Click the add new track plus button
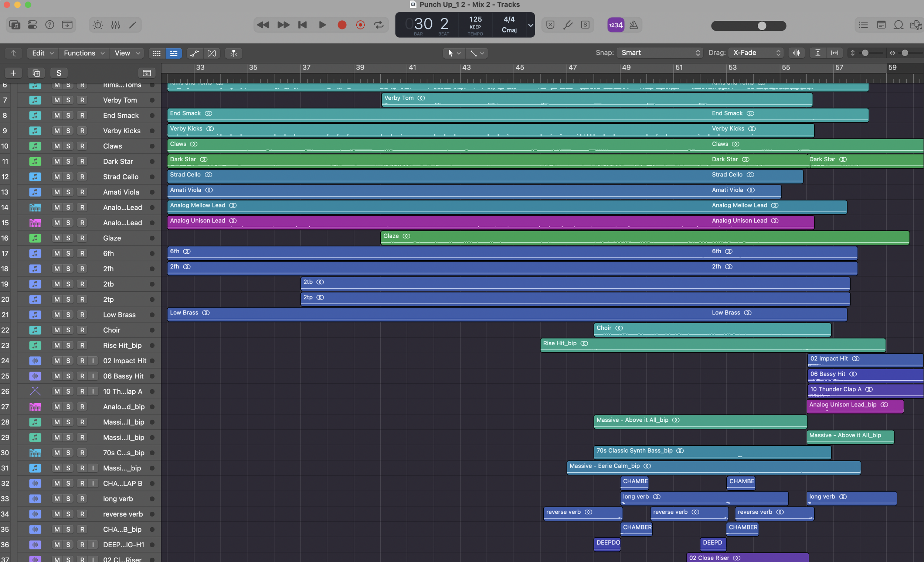Screen dimensions: 924x562 click(x=13, y=73)
